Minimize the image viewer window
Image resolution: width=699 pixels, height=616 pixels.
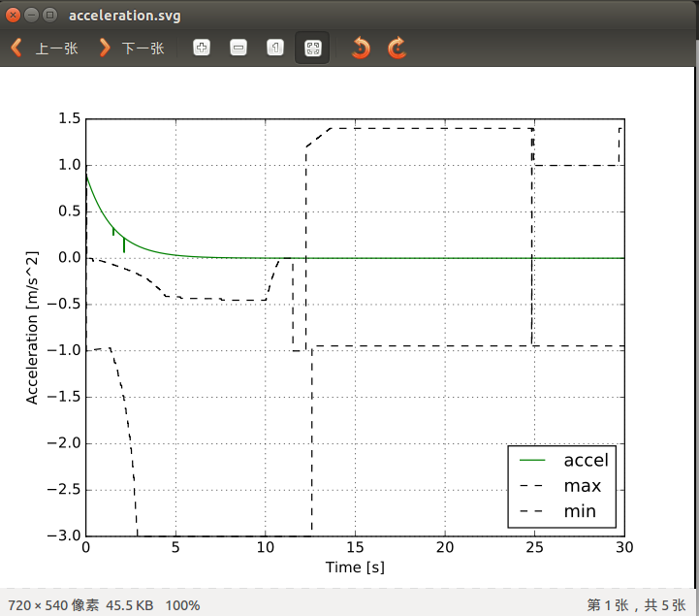pyautogui.click(x=31, y=16)
